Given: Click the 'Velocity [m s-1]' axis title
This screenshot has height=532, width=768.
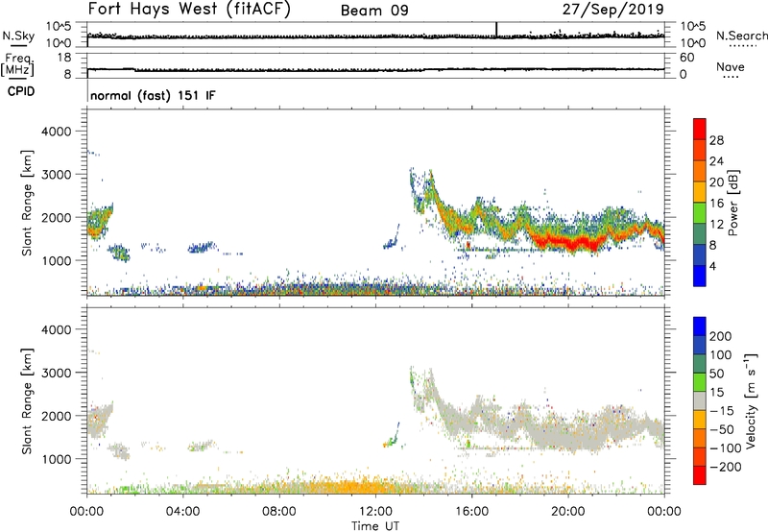Looking at the screenshot, I should [x=751, y=400].
